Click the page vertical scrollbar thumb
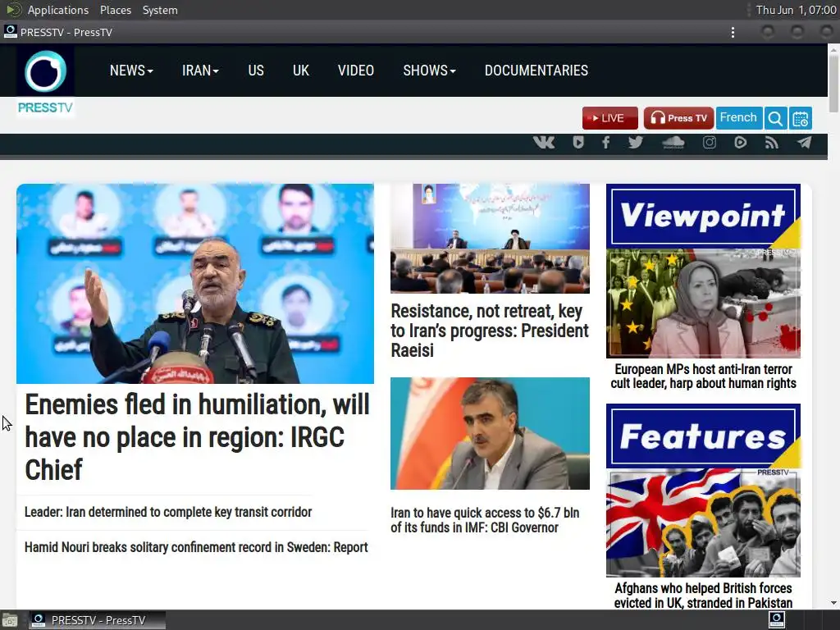This screenshot has height=630, width=840. (833, 84)
